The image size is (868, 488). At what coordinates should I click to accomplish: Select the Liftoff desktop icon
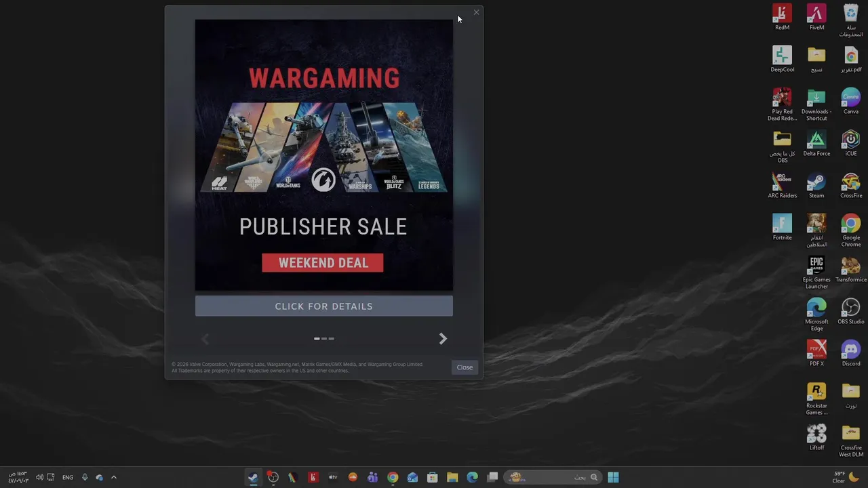point(816,438)
